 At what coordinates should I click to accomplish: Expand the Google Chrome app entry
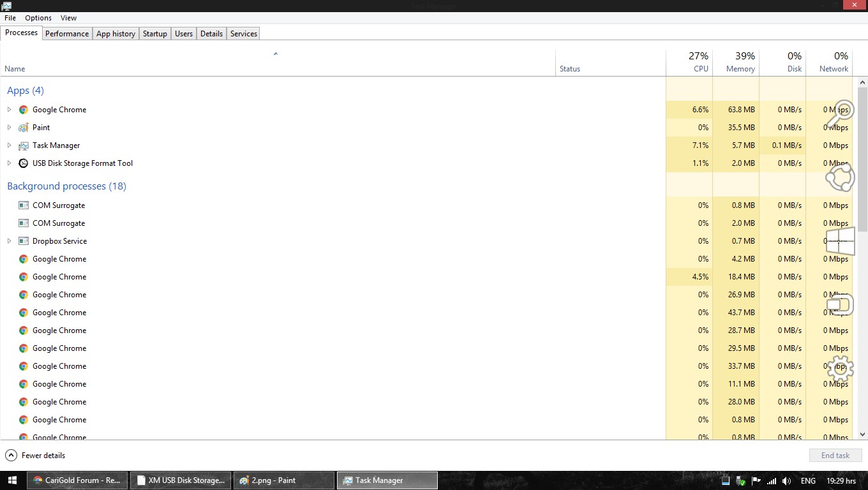[9, 110]
